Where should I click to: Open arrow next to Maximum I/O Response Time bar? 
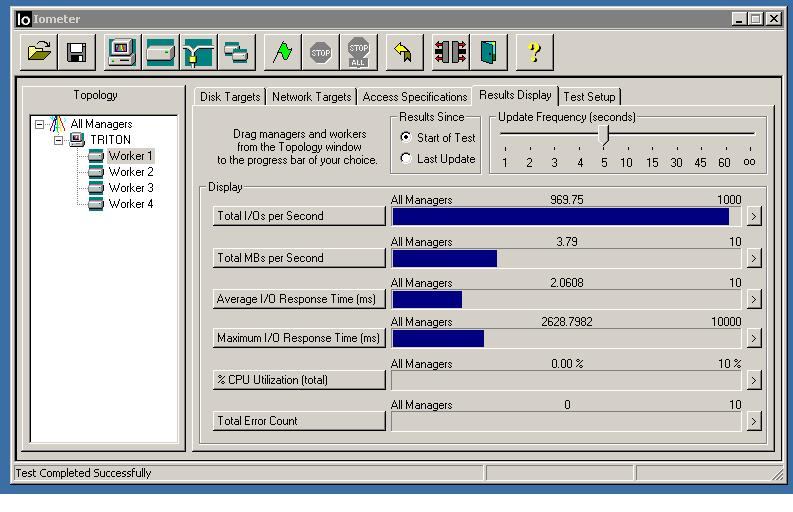coord(754,338)
